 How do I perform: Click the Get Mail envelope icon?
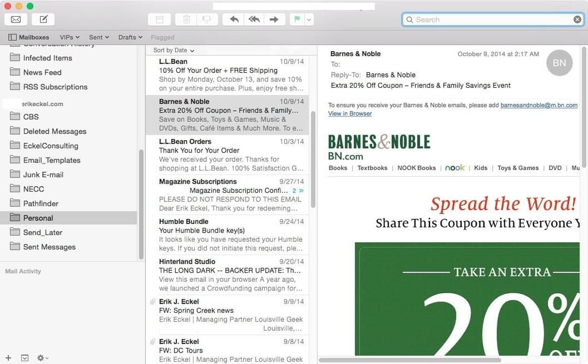[x=16, y=20]
